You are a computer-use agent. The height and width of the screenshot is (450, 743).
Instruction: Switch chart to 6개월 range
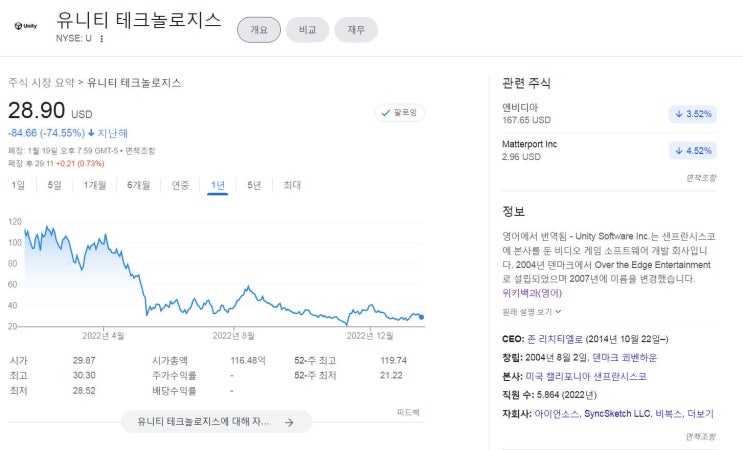coord(139,185)
